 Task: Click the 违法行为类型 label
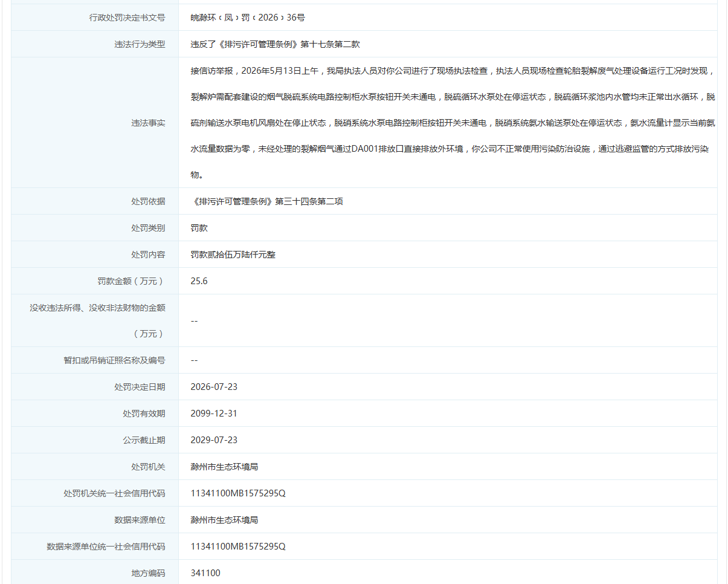click(140, 44)
